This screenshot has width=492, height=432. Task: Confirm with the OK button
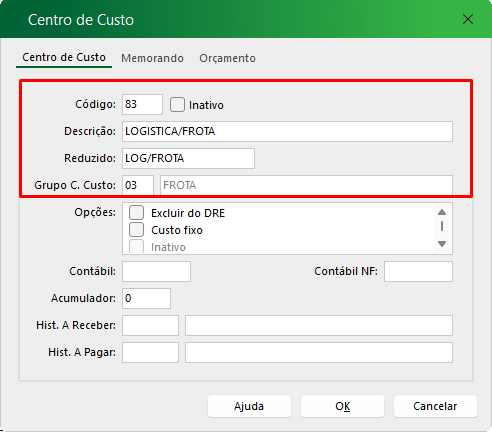342,406
